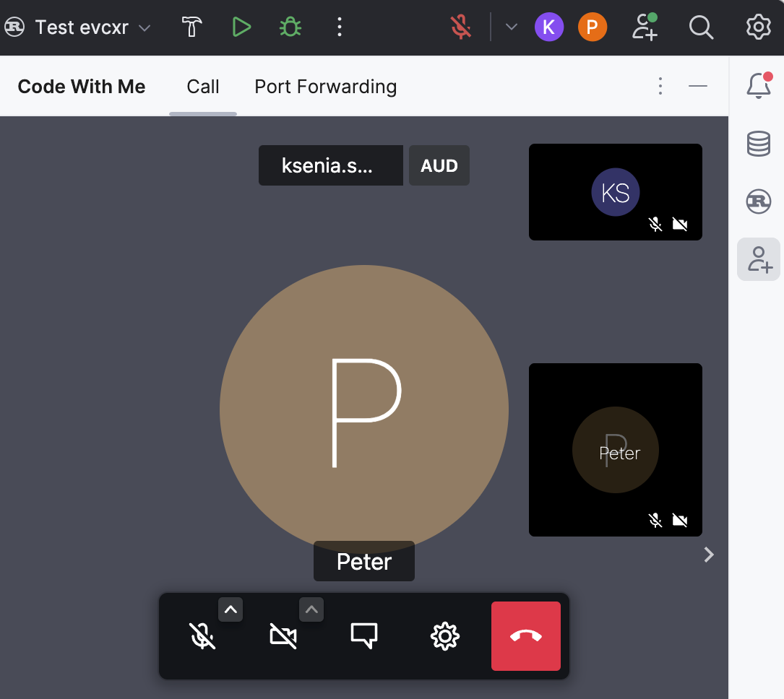
Task: Open the in-call chat bubble icon
Action: [364, 636]
